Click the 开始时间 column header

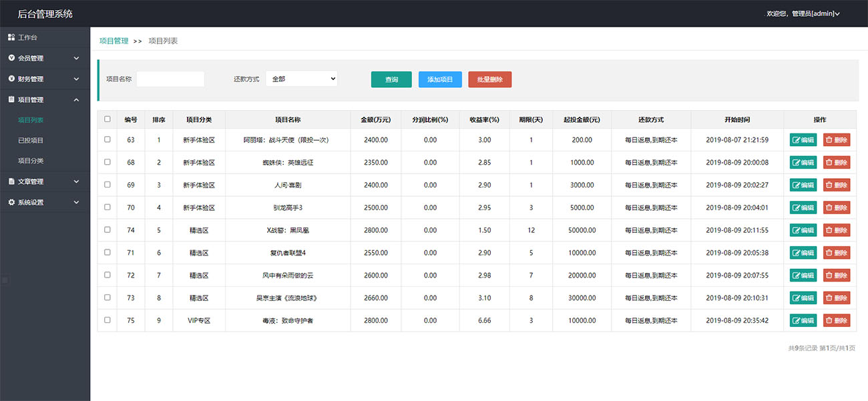(x=737, y=119)
